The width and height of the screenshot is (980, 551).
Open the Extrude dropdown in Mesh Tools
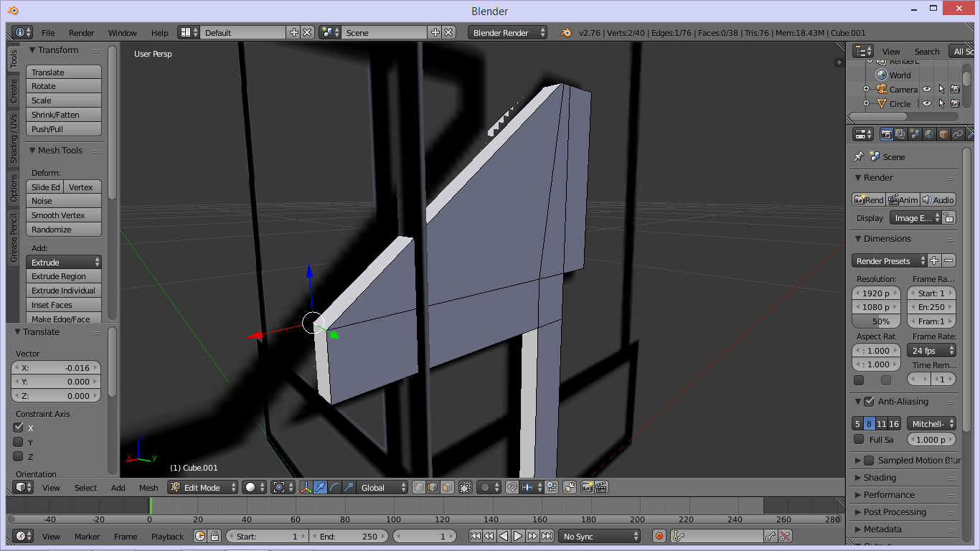coord(64,262)
